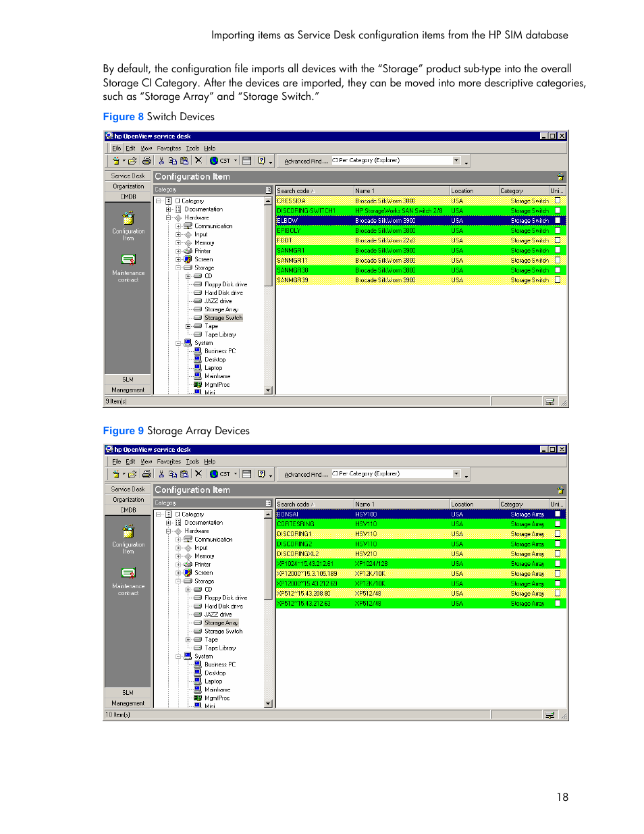Click the status bar connection icon in Figure 8 window
Image resolution: width=644 pixels, height=834 pixels.
[550, 402]
